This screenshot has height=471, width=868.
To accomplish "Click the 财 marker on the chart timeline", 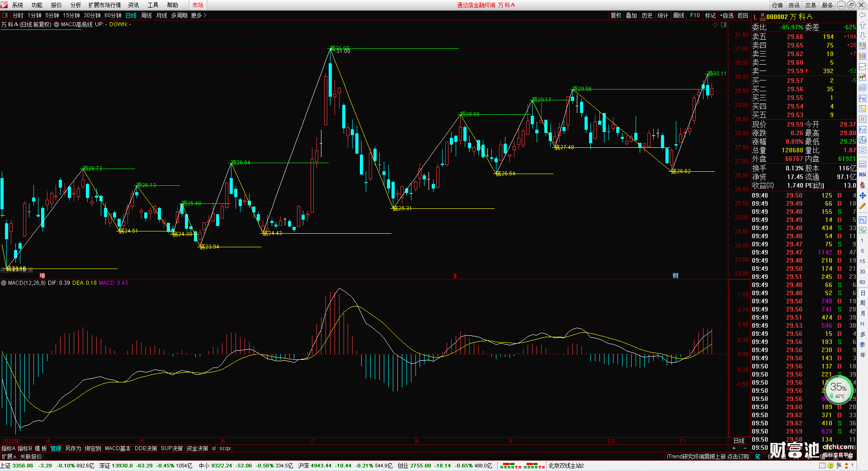I will click(x=675, y=276).
